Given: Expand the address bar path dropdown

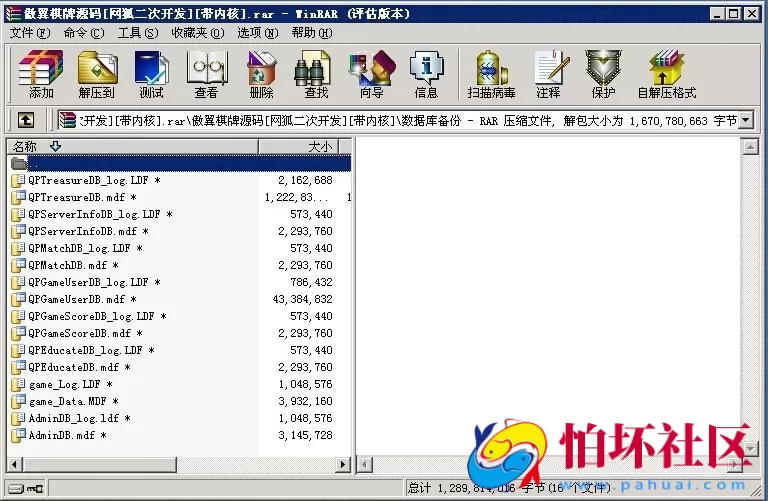Looking at the screenshot, I should tap(745, 120).
